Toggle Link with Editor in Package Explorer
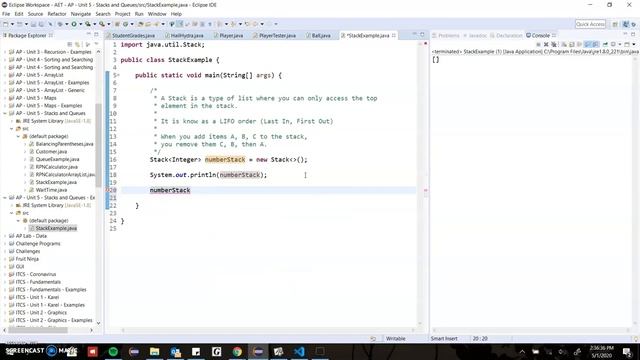This screenshot has width=640, height=360. click(78, 44)
